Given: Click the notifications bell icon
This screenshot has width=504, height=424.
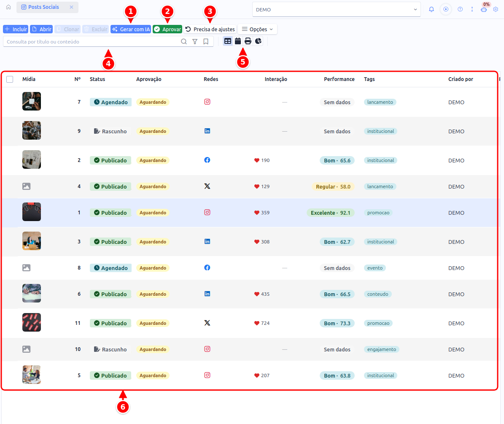Looking at the screenshot, I should [x=431, y=9].
